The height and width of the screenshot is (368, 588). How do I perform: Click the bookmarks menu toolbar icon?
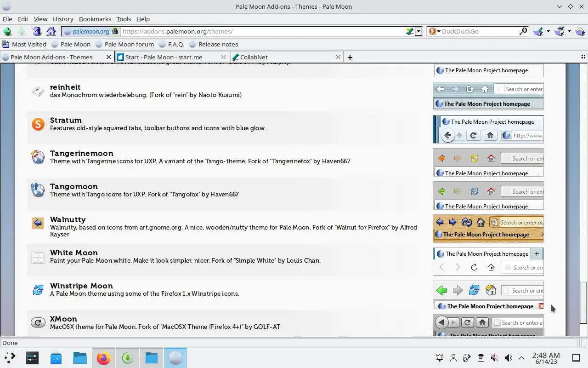point(560,31)
